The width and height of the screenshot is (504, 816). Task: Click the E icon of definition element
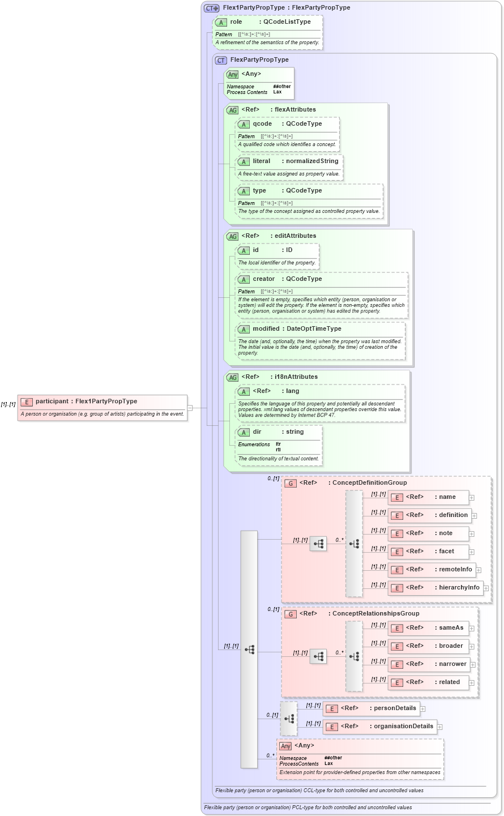tap(397, 516)
